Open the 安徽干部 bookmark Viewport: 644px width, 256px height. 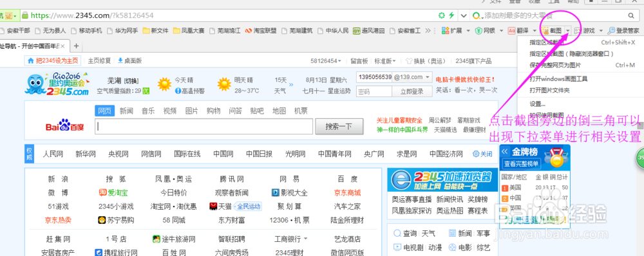(x=15, y=30)
